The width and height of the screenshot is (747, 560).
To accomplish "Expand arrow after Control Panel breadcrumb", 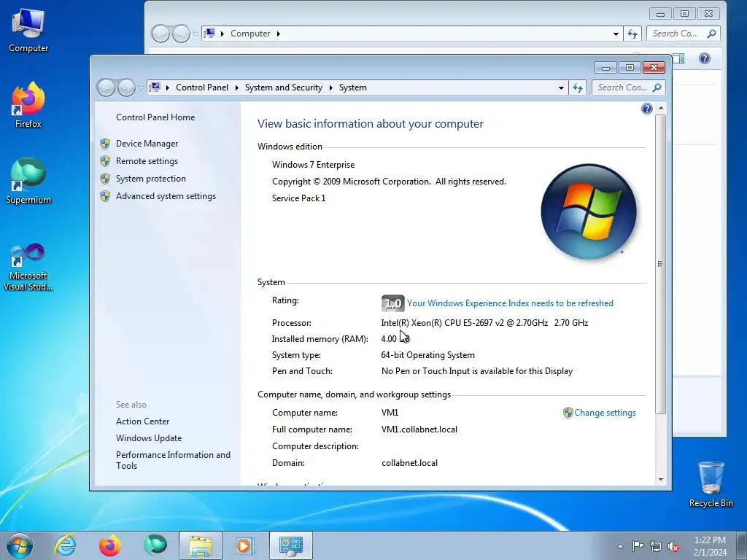I will (x=237, y=87).
